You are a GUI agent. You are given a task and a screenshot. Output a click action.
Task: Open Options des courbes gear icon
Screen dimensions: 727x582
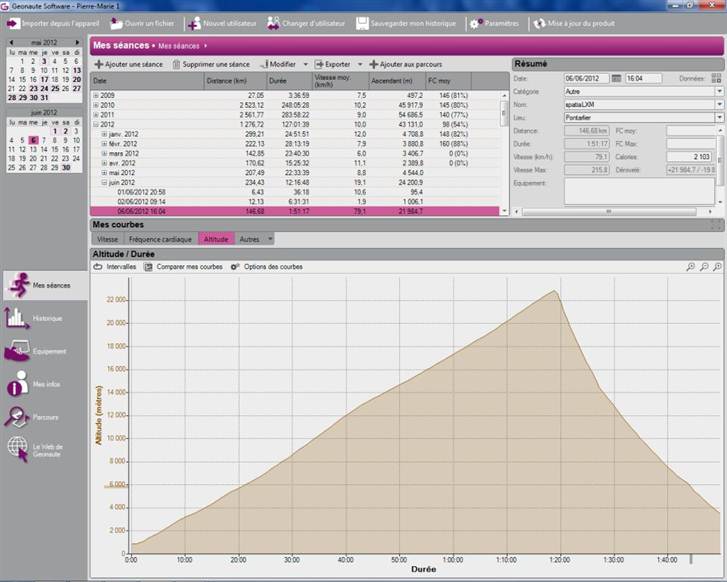235,267
